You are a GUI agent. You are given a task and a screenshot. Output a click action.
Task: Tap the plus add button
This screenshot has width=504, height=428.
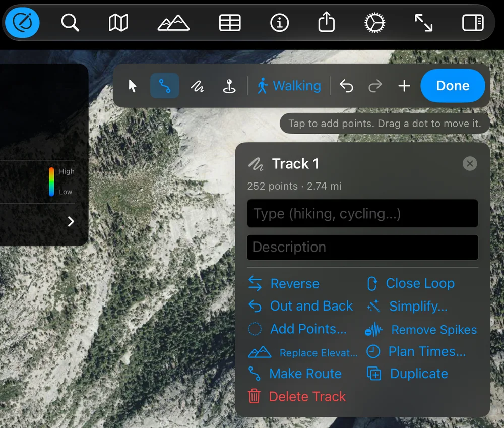coord(404,86)
